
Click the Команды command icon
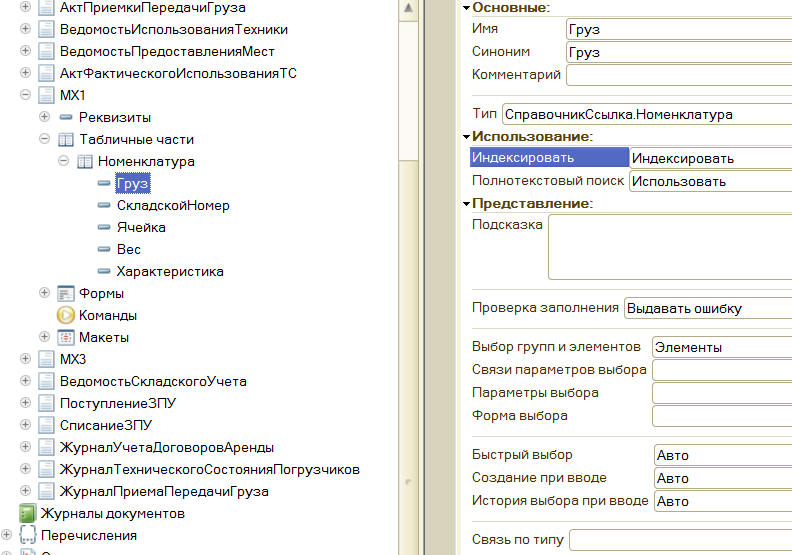(x=66, y=315)
